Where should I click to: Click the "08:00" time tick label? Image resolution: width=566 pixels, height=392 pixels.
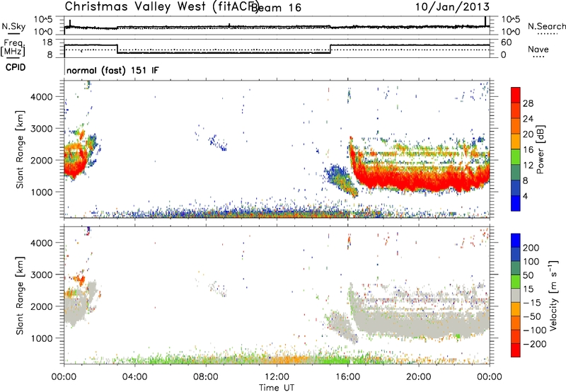coord(206,377)
